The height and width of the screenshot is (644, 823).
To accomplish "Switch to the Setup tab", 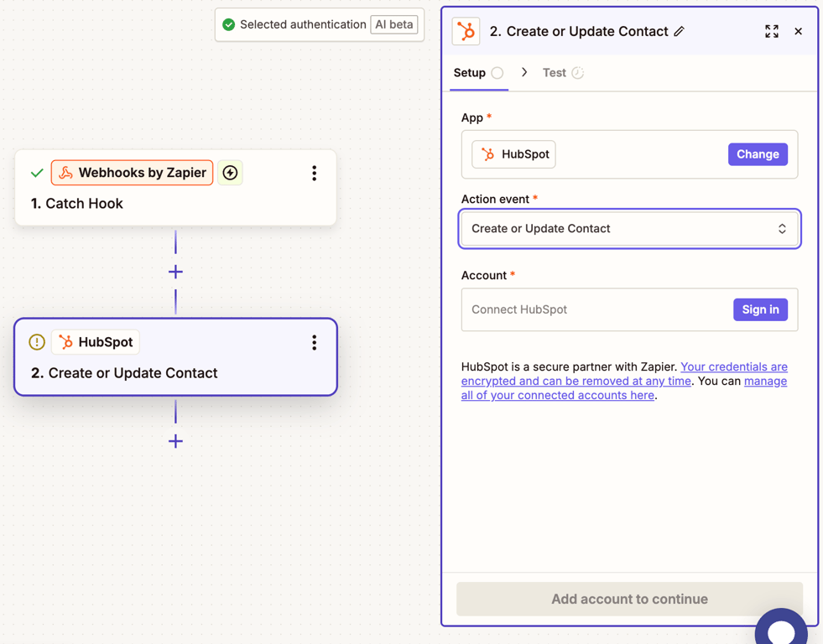I will 470,73.
